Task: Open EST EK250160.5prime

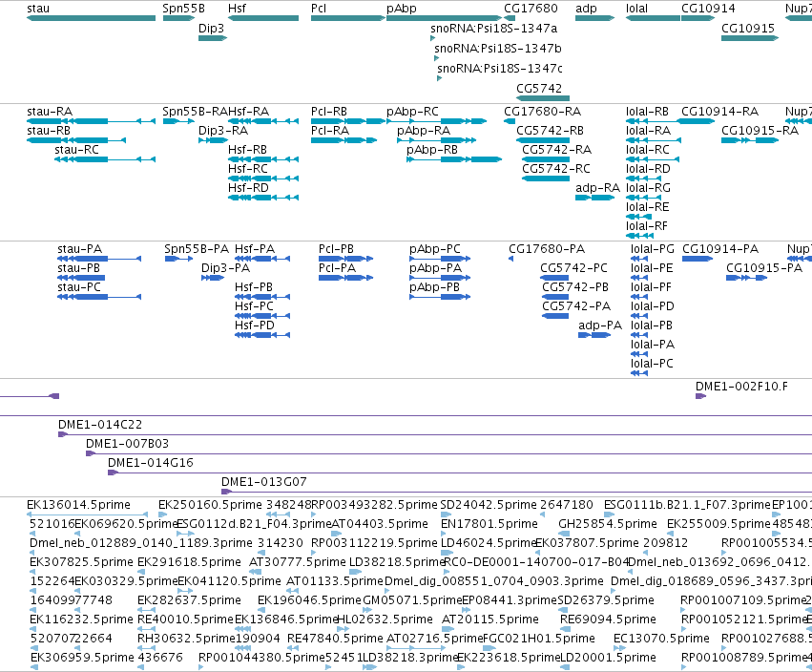Action: tap(162, 514)
